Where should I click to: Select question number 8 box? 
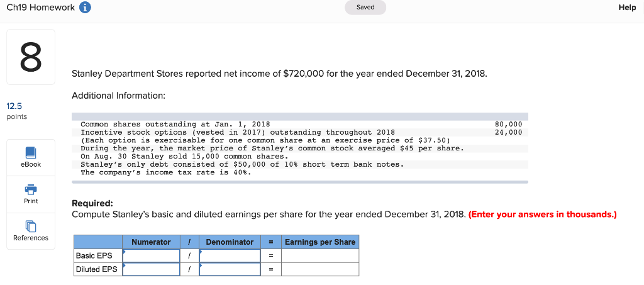[x=31, y=57]
